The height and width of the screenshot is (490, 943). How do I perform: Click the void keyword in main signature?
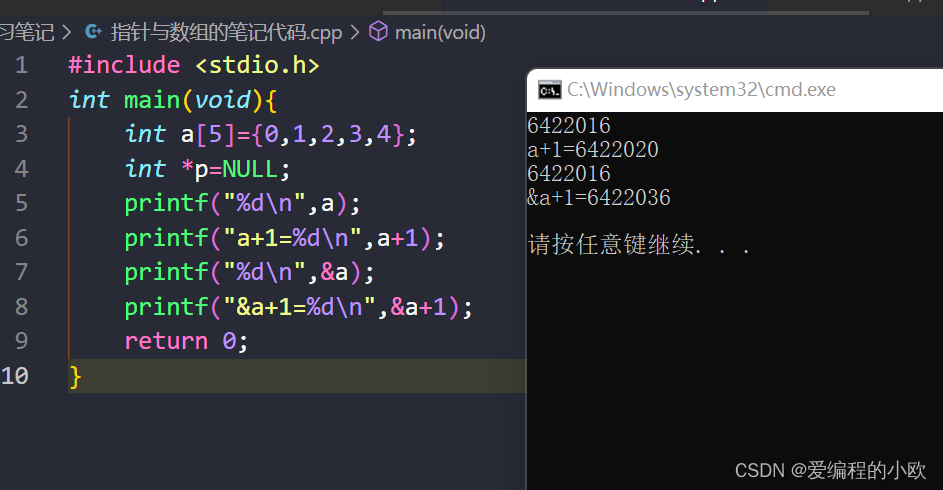223,100
